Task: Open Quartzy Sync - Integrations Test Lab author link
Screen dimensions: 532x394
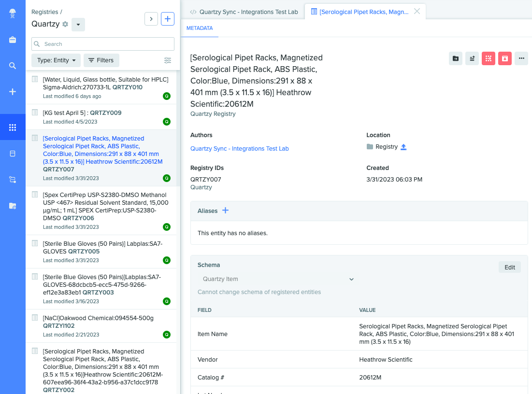Action: pyautogui.click(x=240, y=149)
